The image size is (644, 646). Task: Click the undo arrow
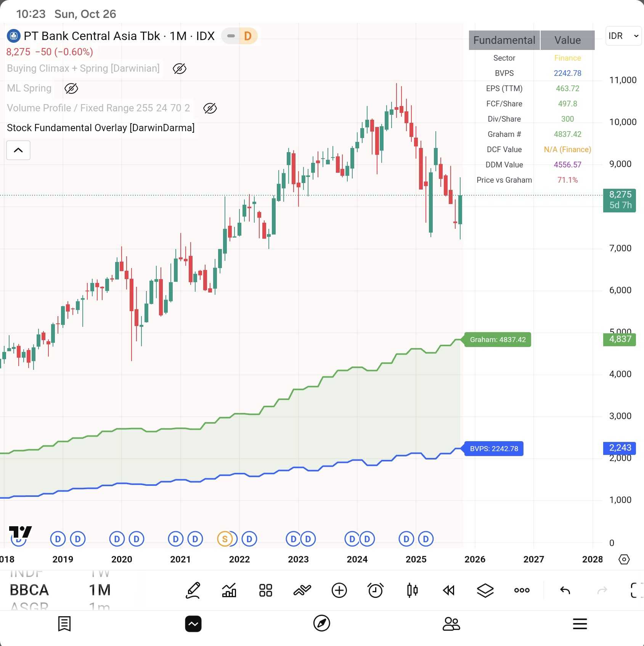coord(565,590)
